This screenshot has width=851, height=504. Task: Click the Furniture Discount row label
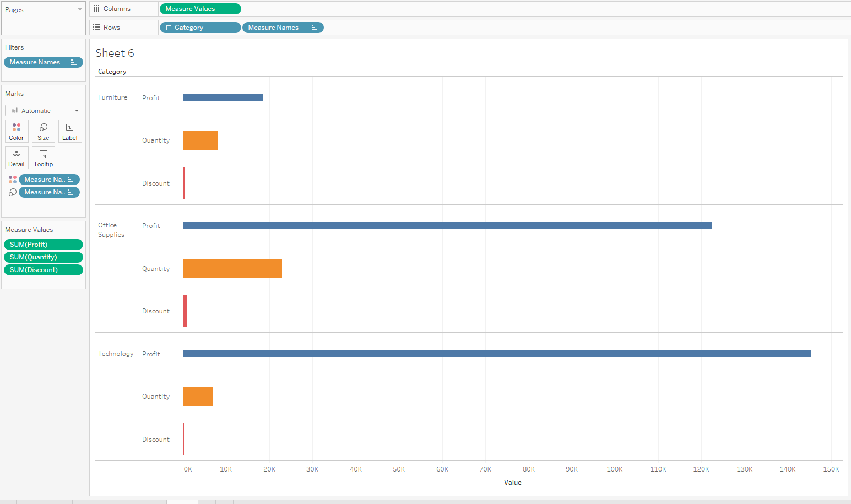tap(156, 183)
